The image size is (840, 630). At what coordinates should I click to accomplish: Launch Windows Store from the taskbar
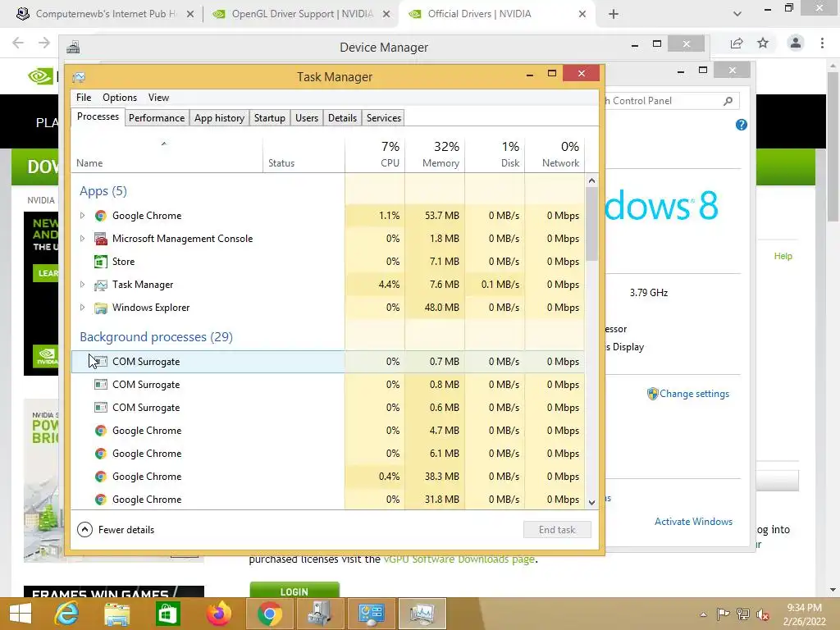point(167,614)
